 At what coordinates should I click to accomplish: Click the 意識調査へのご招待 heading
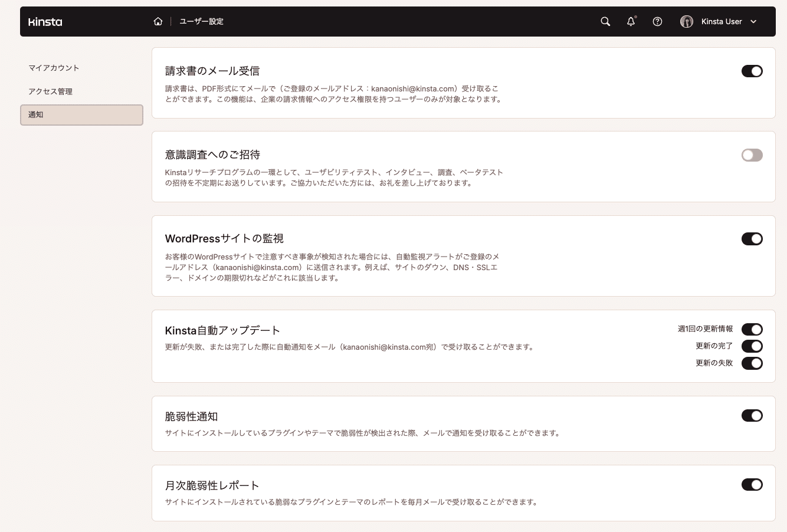[x=212, y=155]
